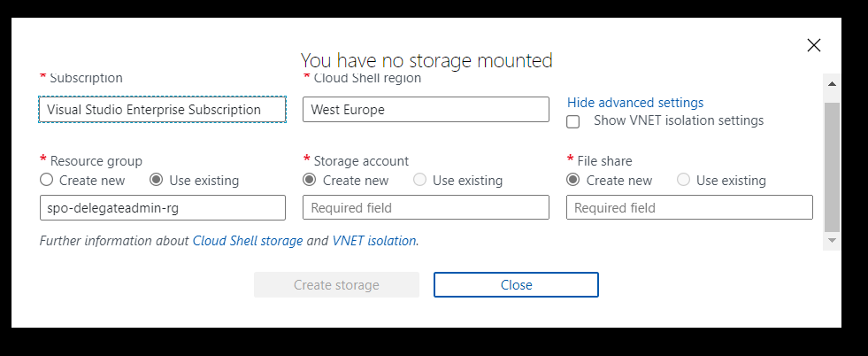
Task: Pick Create new for File share
Action: [573, 181]
